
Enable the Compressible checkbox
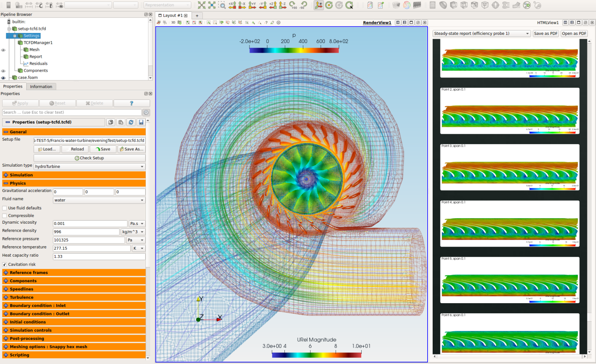4,216
